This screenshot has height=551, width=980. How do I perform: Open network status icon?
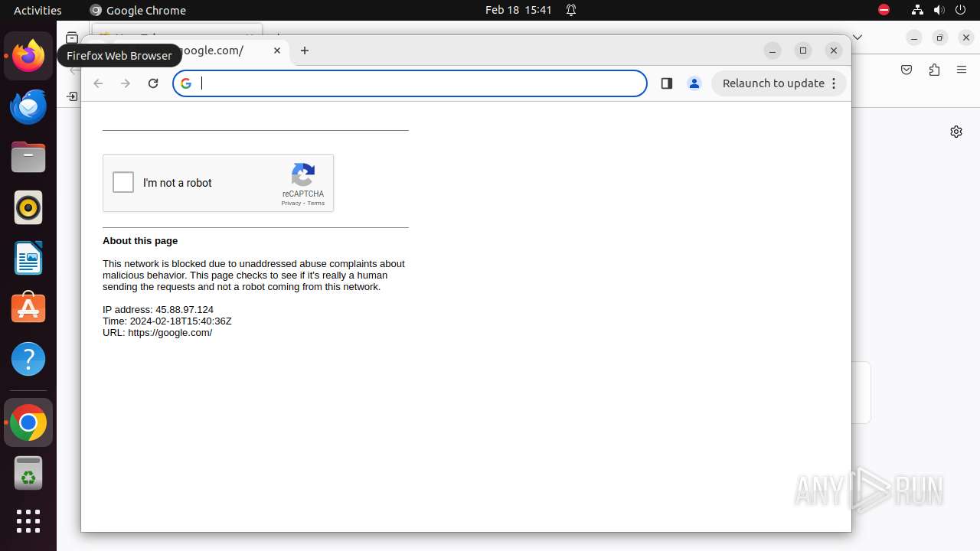point(917,10)
